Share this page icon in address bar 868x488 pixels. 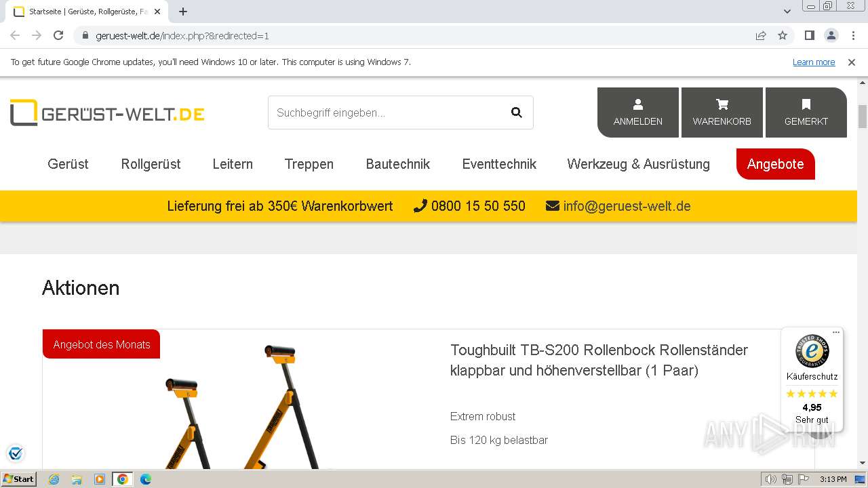(x=761, y=36)
